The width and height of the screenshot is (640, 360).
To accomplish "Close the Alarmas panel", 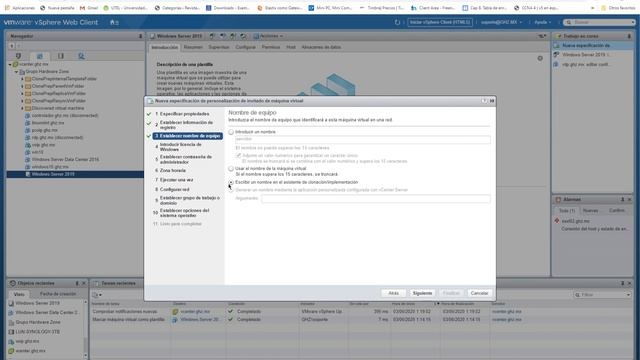I will 629,200.
